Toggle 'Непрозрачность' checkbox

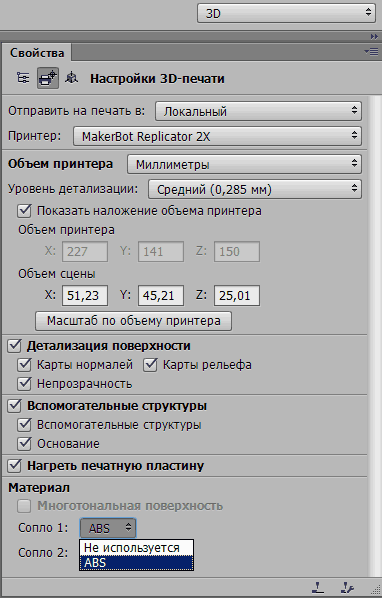(24, 383)
